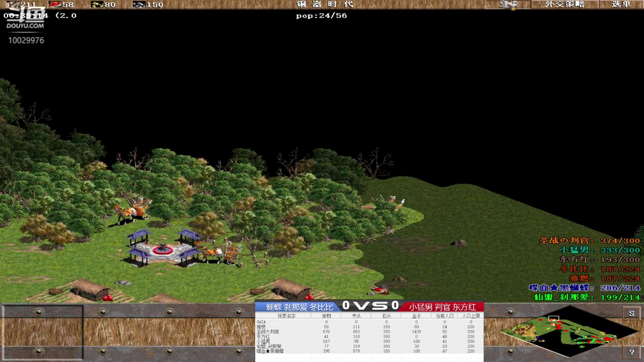Open the chat button left of 外交策略
This screenshot has height=362, width=644.
pos(508,4)
